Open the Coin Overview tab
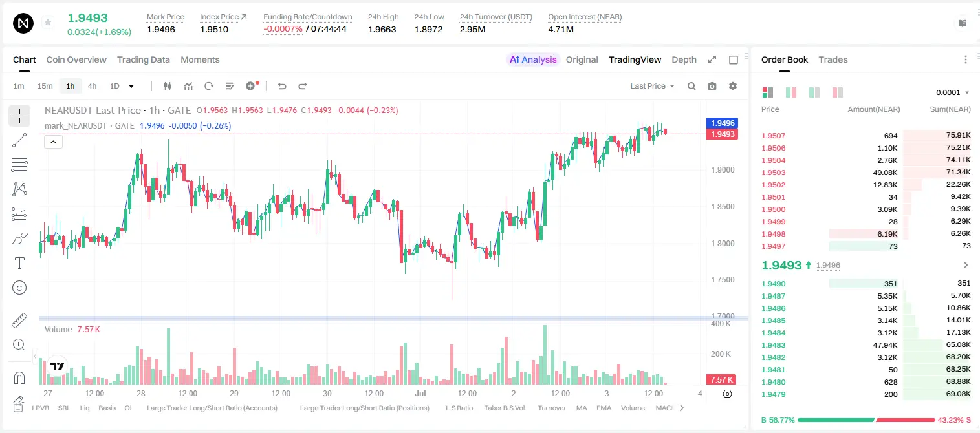 coord(76,59)
